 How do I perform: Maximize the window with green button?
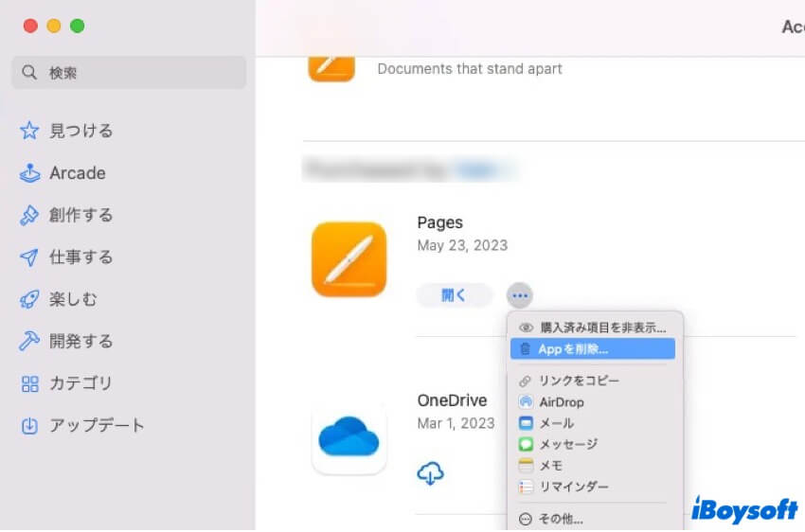coord(78,26)
